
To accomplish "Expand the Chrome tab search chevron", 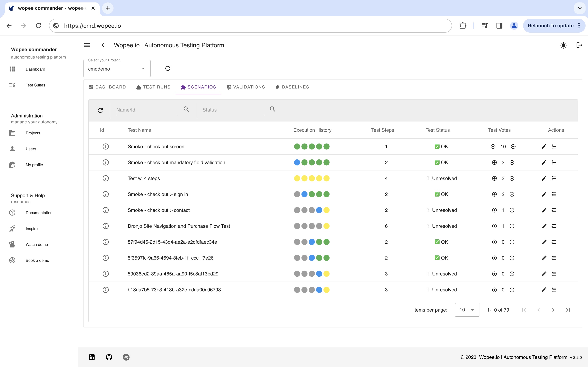I will point(580,8).
